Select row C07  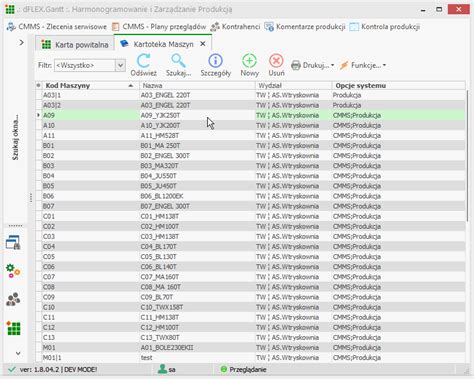click(x=250, y=277)
